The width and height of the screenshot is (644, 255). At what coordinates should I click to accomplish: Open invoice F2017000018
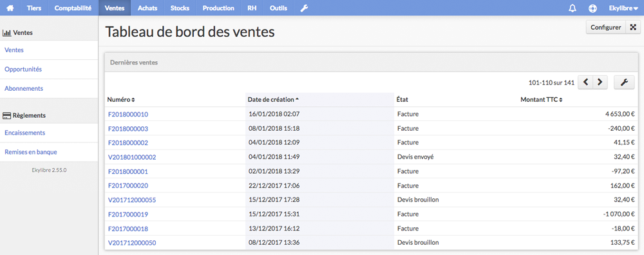tap(128, 229)
